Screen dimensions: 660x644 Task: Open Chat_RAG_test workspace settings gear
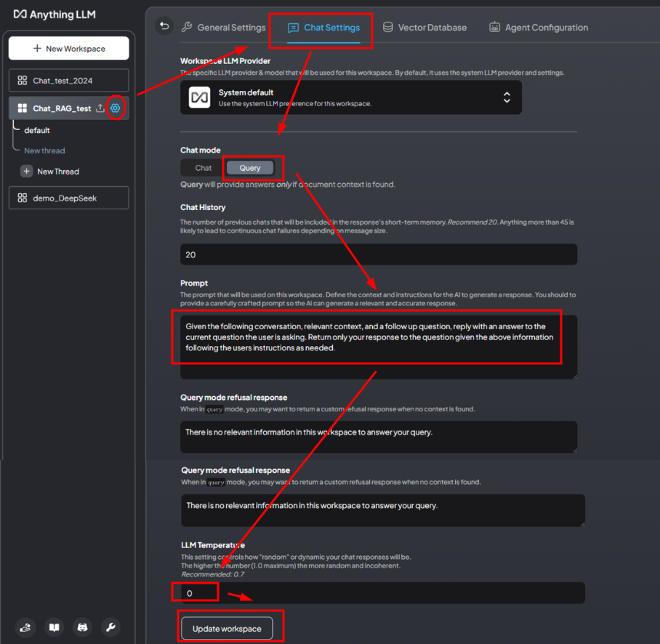(115, 108)
